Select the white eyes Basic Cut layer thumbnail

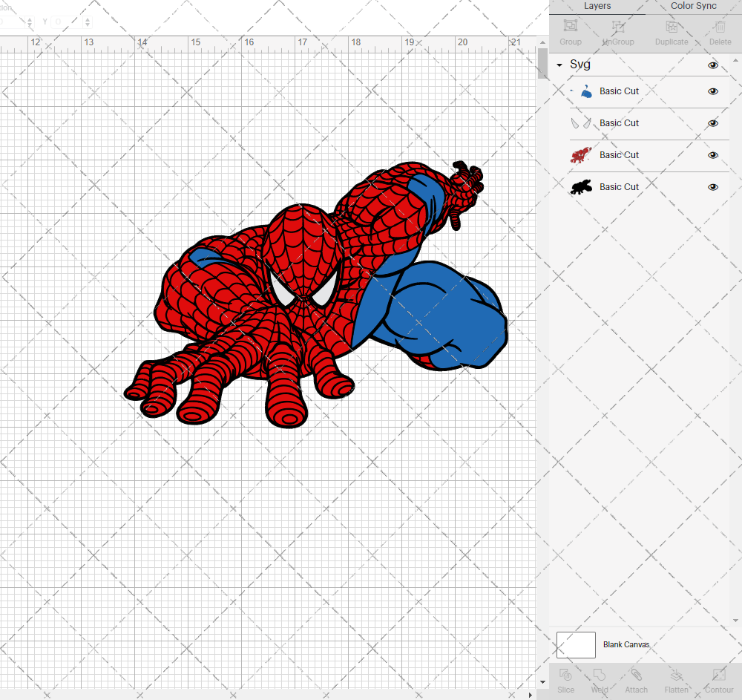click(x=581, y=123)
